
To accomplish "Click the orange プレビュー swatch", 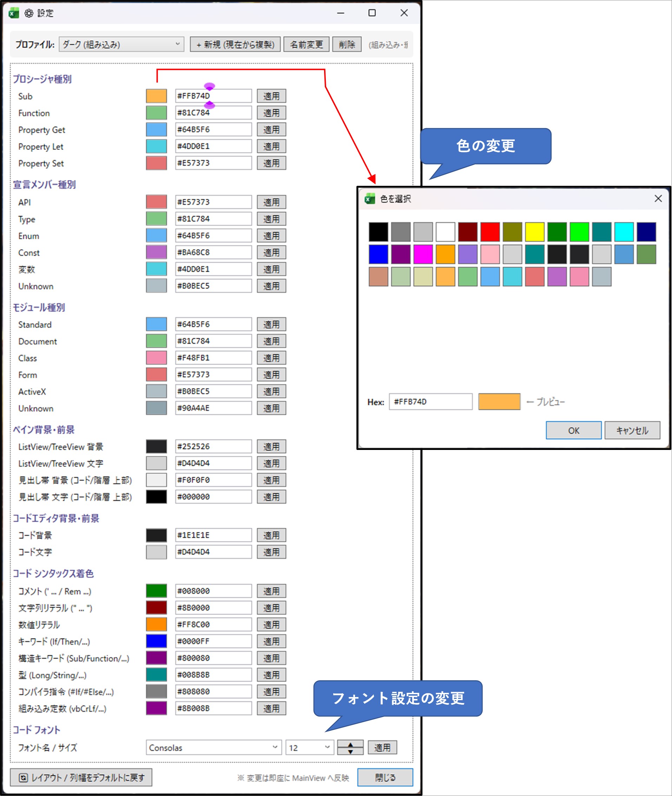I will 499,402.
